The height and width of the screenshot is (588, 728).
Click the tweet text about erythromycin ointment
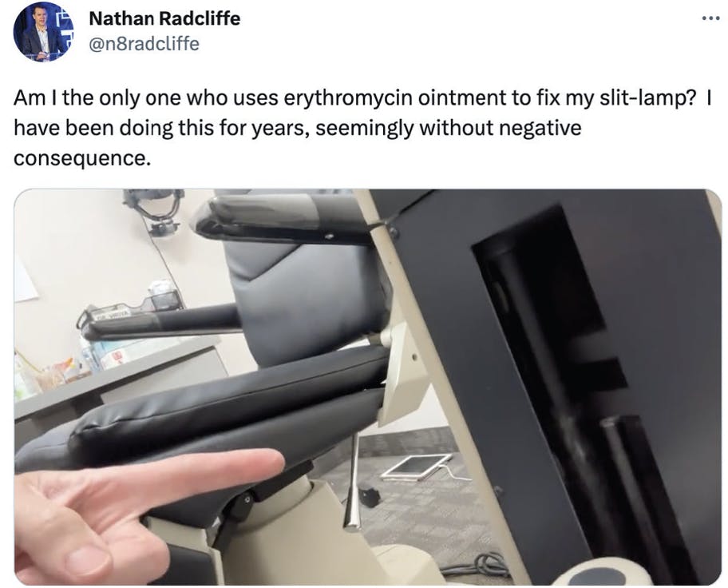tap(362, 128)
